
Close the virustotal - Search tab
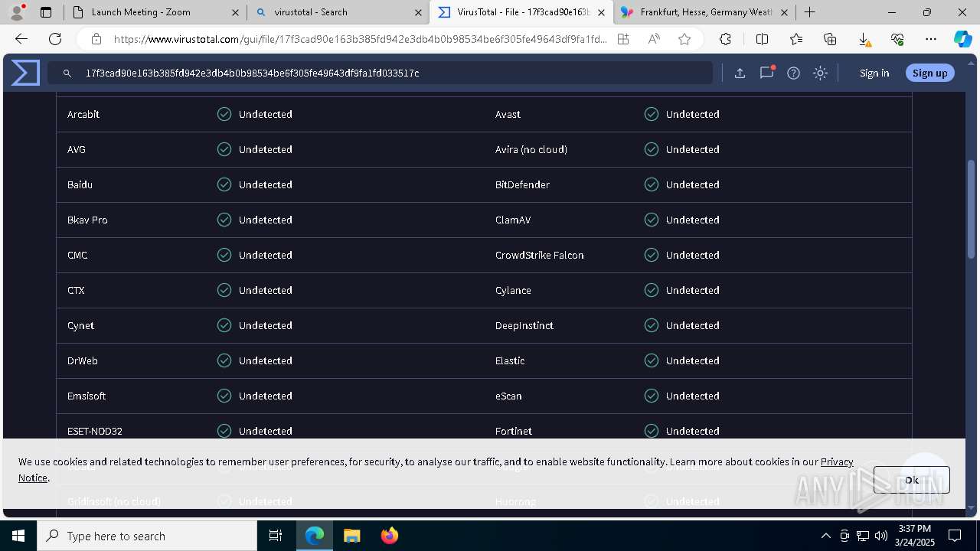tap(418, 12)
